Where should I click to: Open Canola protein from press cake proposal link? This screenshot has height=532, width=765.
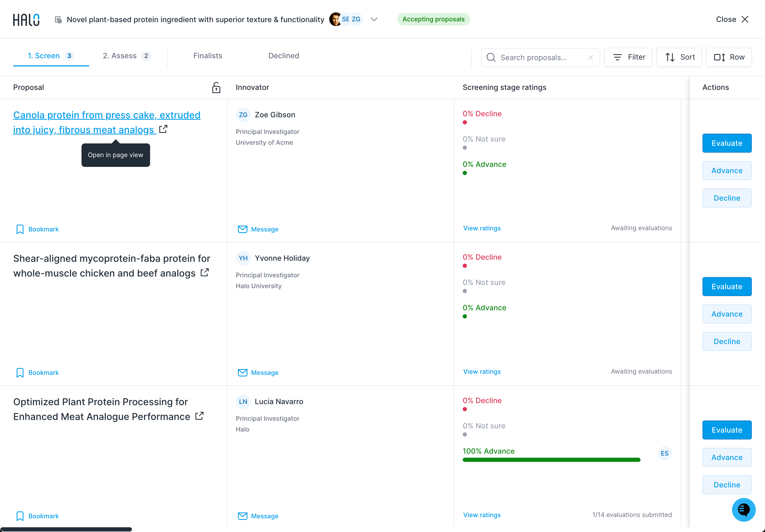click(107, 122)
